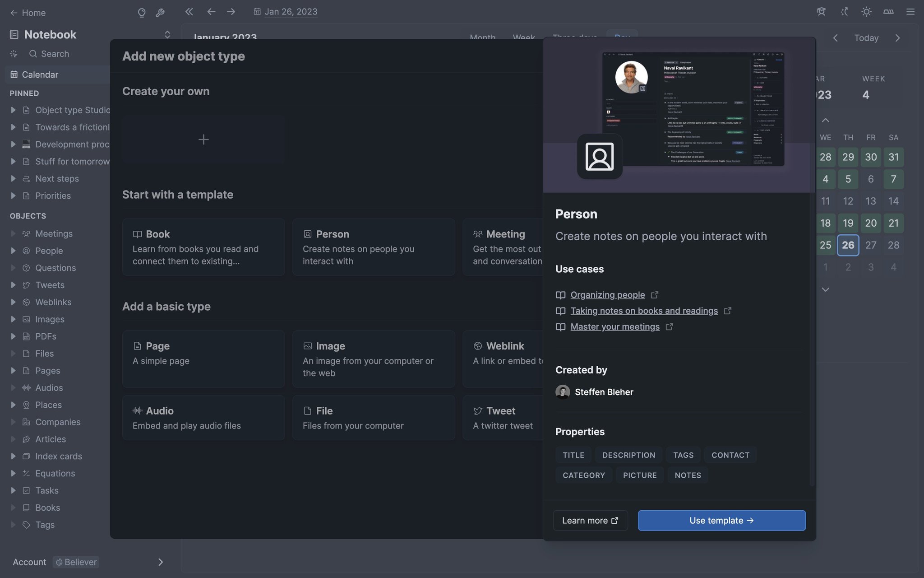
Task: Click the sparkles what's-new icon
Action: point(844,12)
